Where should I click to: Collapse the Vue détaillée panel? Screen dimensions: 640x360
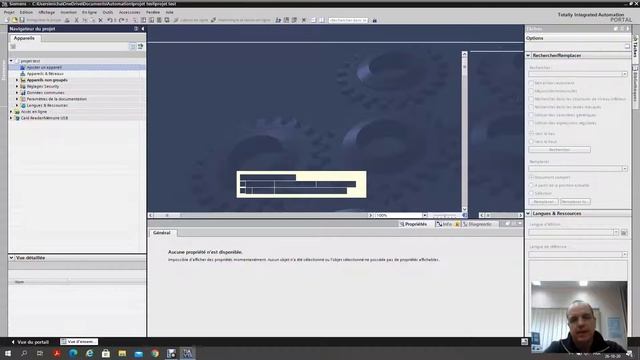(11, 258)
